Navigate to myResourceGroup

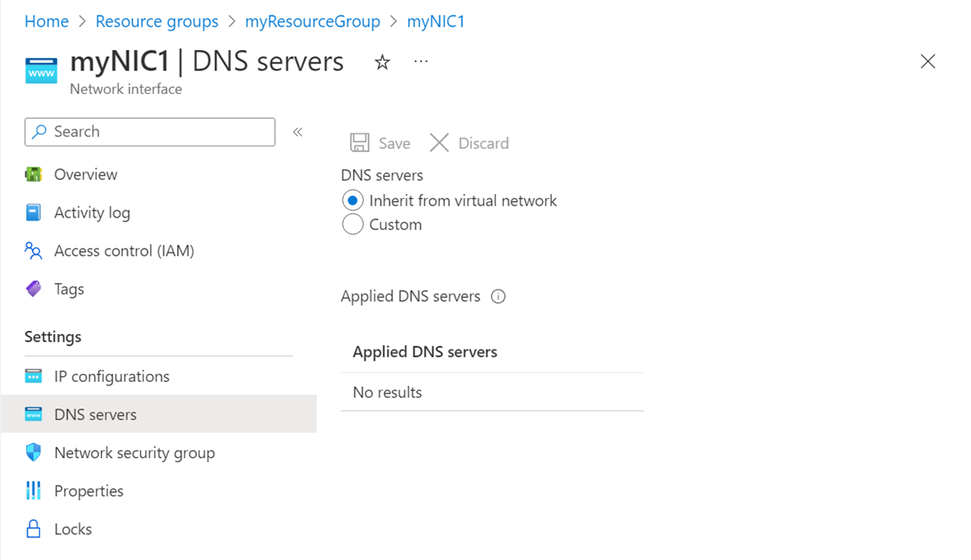click(312, 21)
